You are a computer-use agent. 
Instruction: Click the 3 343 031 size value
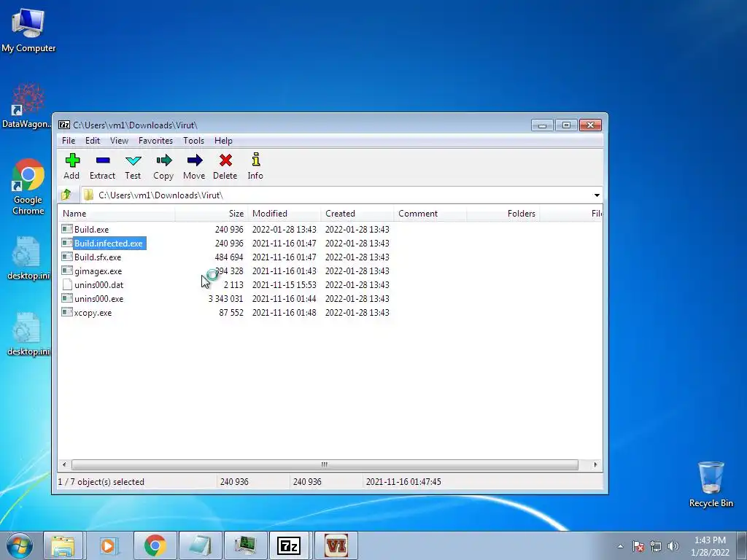(x=225, y=298)
